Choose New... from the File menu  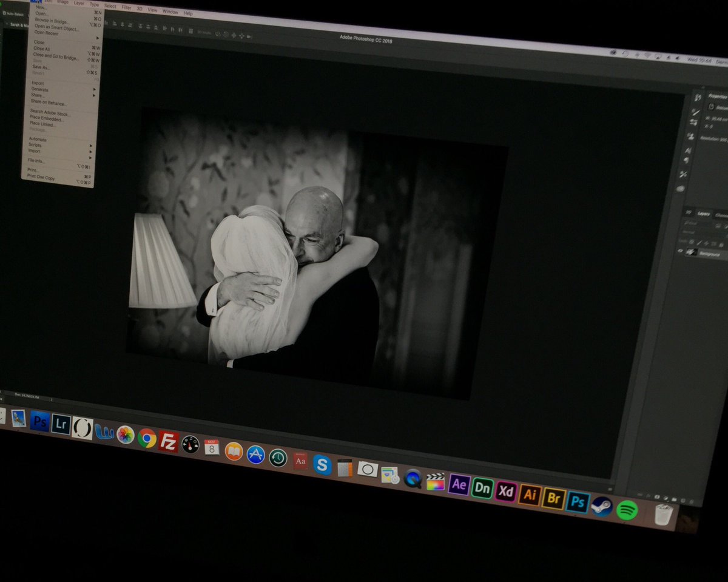click(x=41, y=7)
